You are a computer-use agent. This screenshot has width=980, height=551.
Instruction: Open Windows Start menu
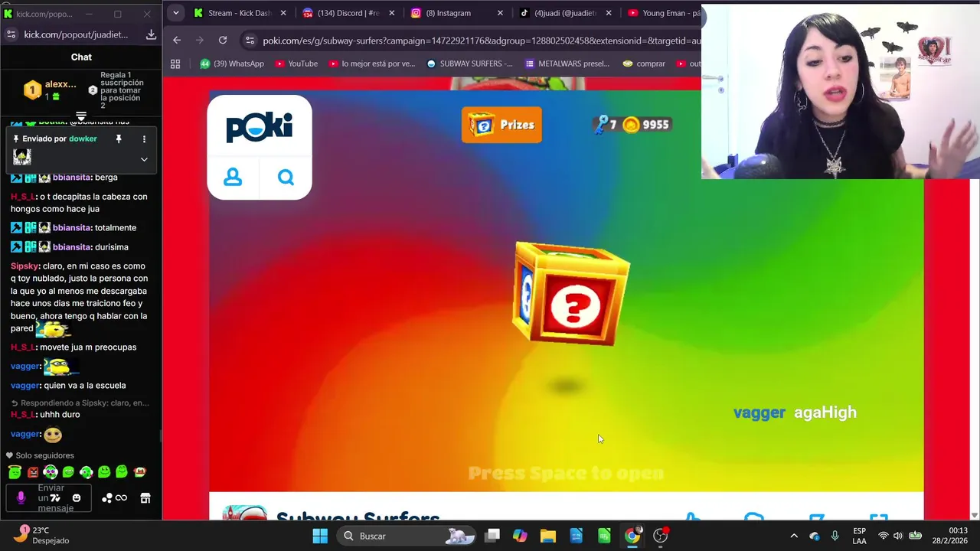(320, 536)
